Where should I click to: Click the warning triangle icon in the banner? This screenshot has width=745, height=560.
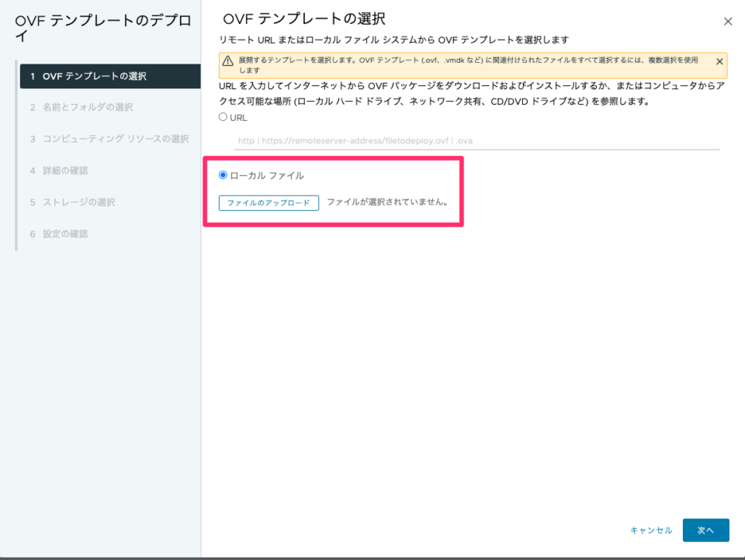[226, 61]
